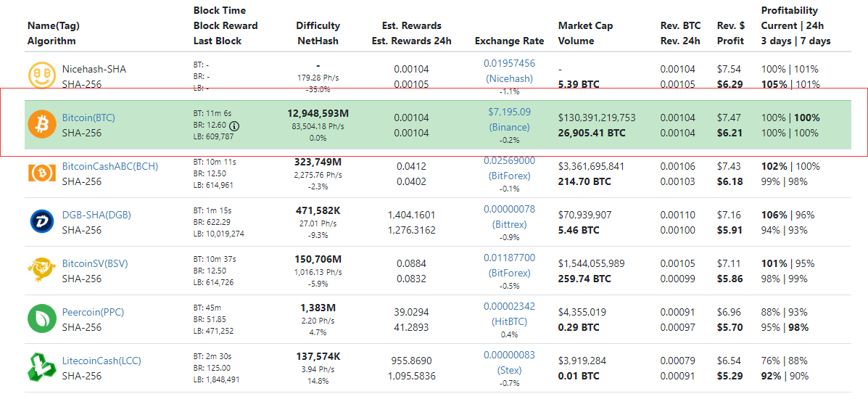The width and height of the screenshot is (868, 407).
Task: Click the info icon beside block reward 12.60
Action: click(x=234, y=126)
